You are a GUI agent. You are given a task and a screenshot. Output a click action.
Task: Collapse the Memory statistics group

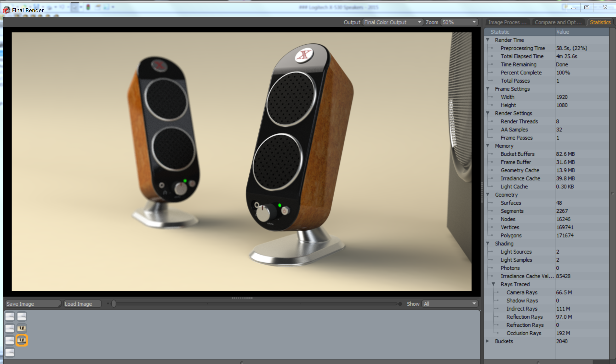pos(488,146)
